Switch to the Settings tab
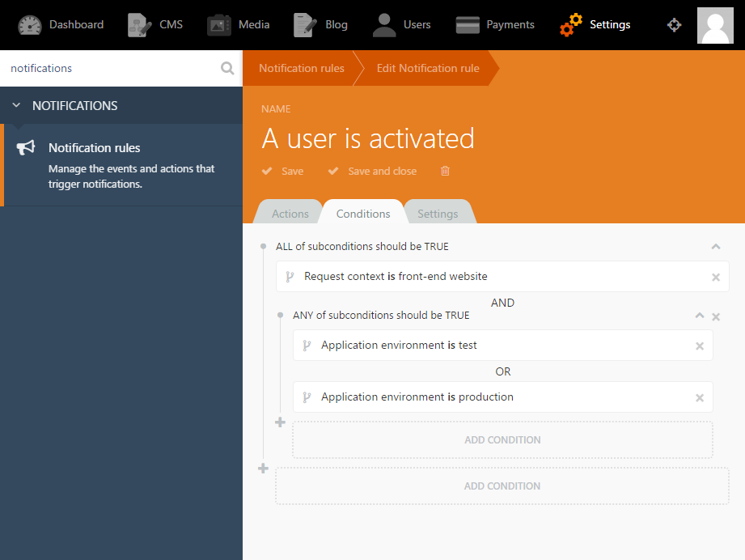The height and width of the screenshot is (560, 745). (x=438, y=214)
